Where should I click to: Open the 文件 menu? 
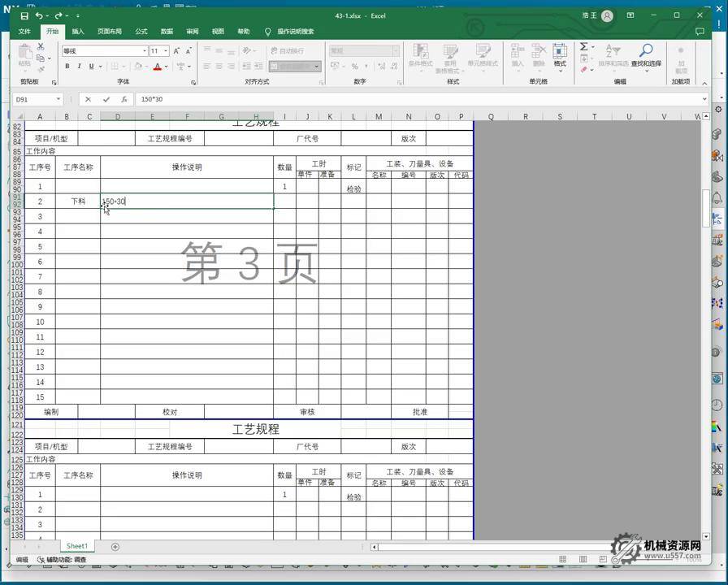tap(24, 31)
